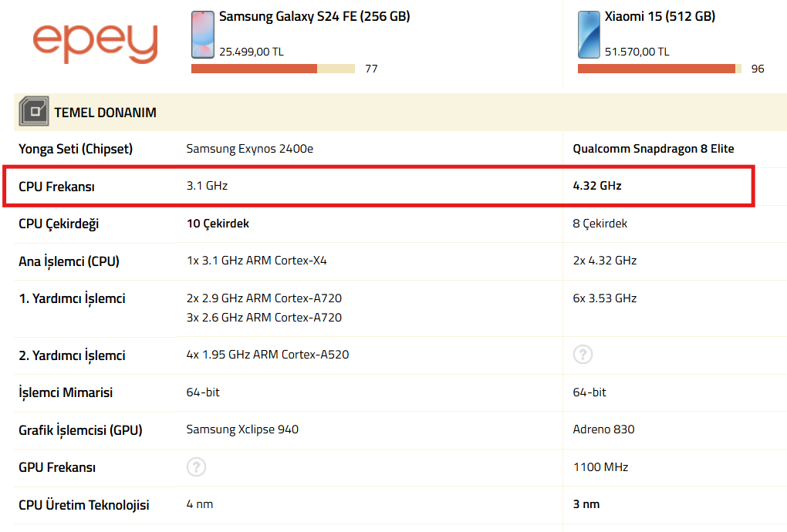The width and height of the screenshot is (787, 532).
Task: Select the 4 nm value
Action: [200, 504]
